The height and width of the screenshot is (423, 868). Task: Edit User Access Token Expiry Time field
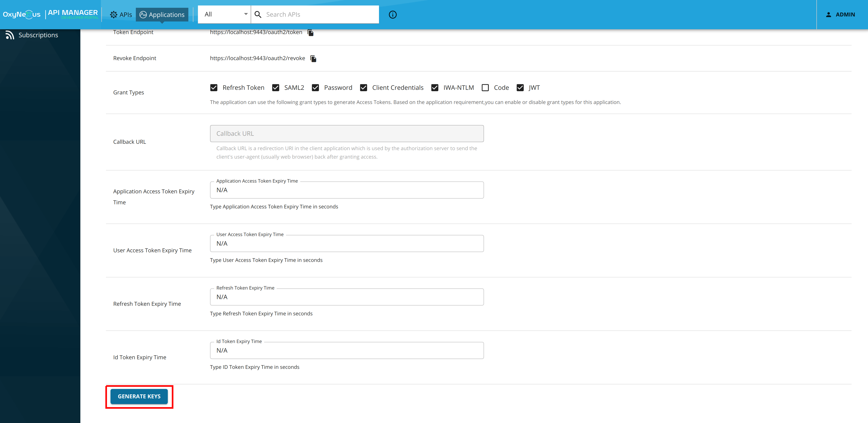tap(347, 244)
